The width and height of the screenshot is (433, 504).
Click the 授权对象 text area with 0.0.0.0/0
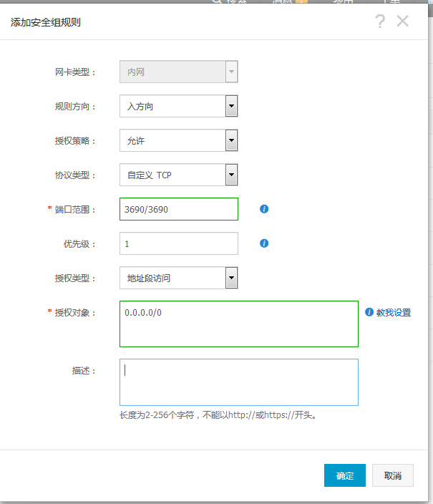pyautogui.click(x=238, y=324)
